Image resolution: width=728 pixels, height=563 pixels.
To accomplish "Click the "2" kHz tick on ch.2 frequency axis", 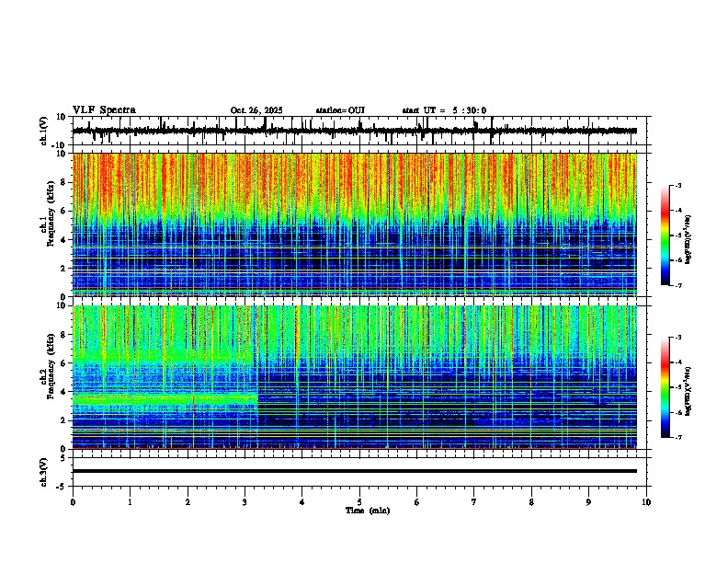I will point(64,420).
